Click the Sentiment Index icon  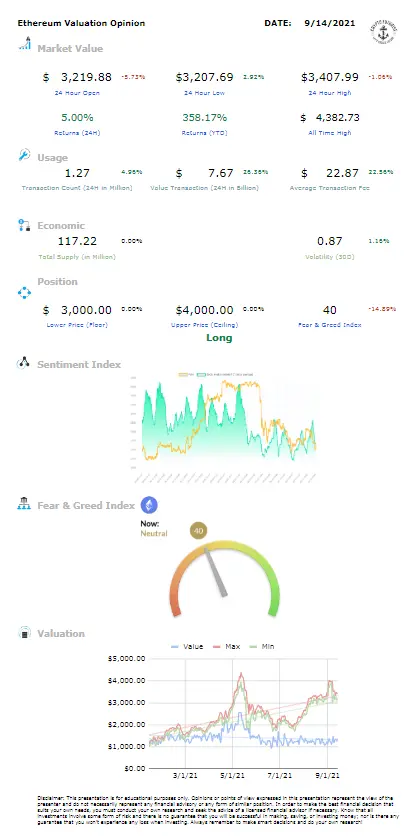pos(24,363)
